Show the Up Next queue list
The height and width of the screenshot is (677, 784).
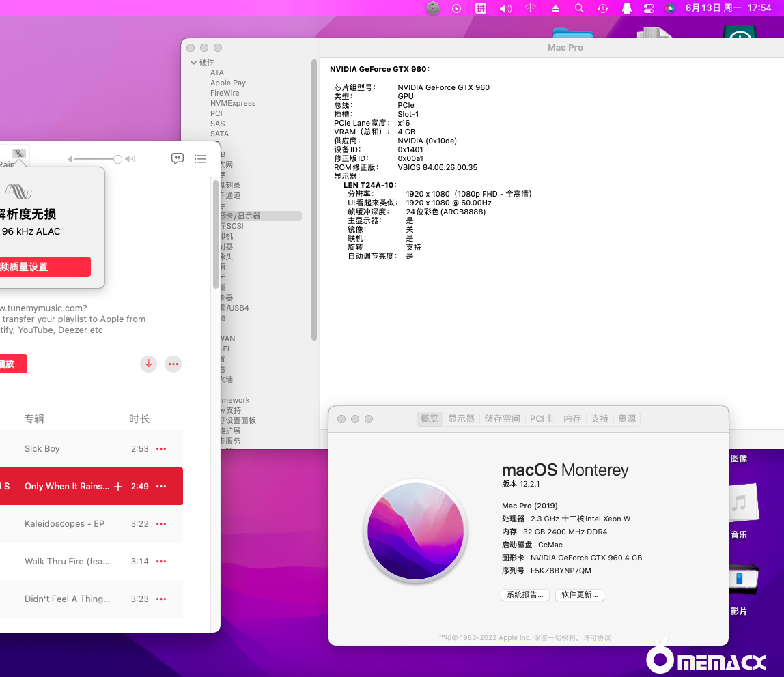[200, 159]
